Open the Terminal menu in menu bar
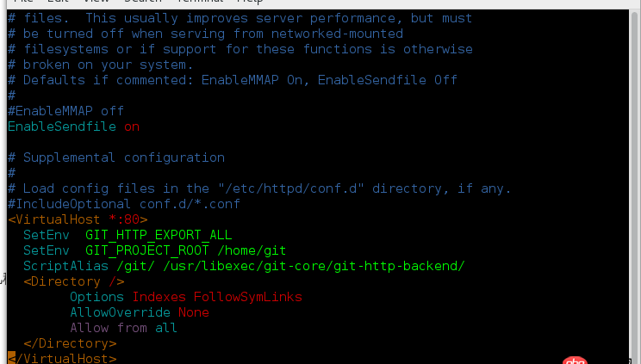 tap(200, 1)
